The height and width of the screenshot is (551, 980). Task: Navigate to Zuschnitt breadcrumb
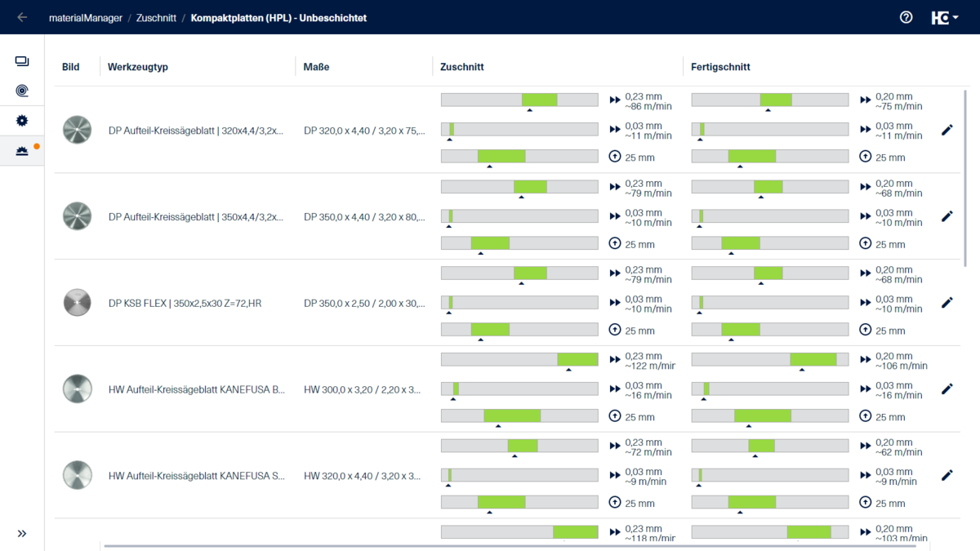156,18
